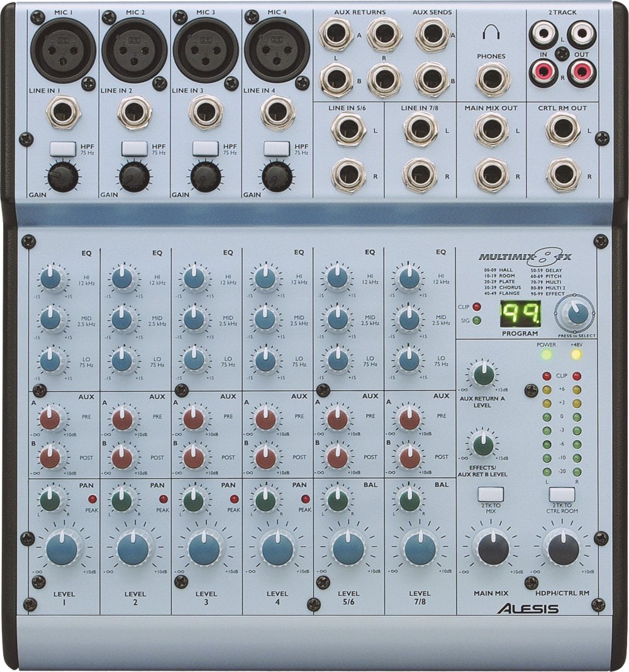Click the channel 2 HI 12 kHz EQ knob
Screen dimensions: 629x672
123,278
